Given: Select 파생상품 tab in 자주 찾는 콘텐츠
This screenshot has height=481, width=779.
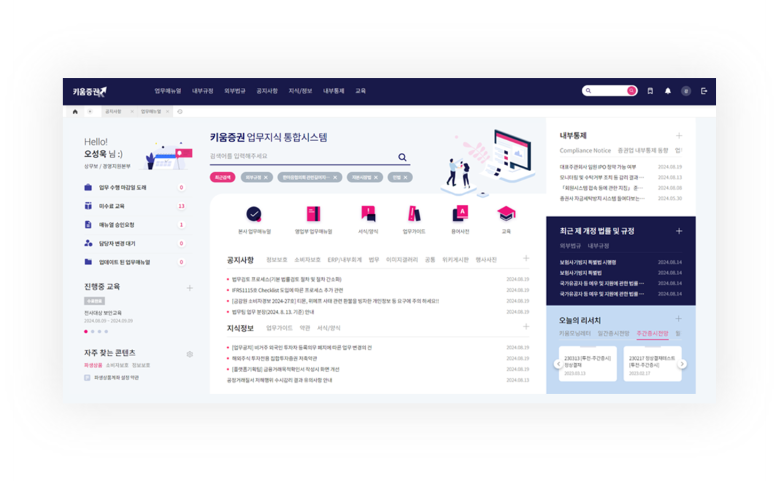Looking at the screenshot, I should point(93,365).
